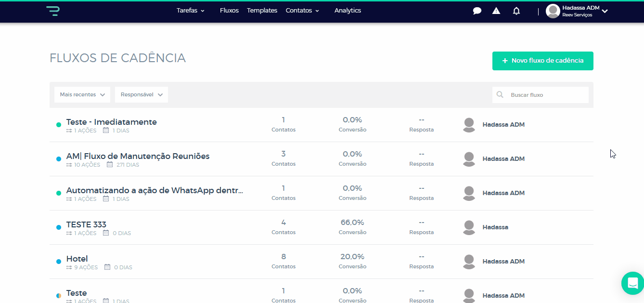
Task: Open the Contatos dropdown menu
Action: point(302,11)
